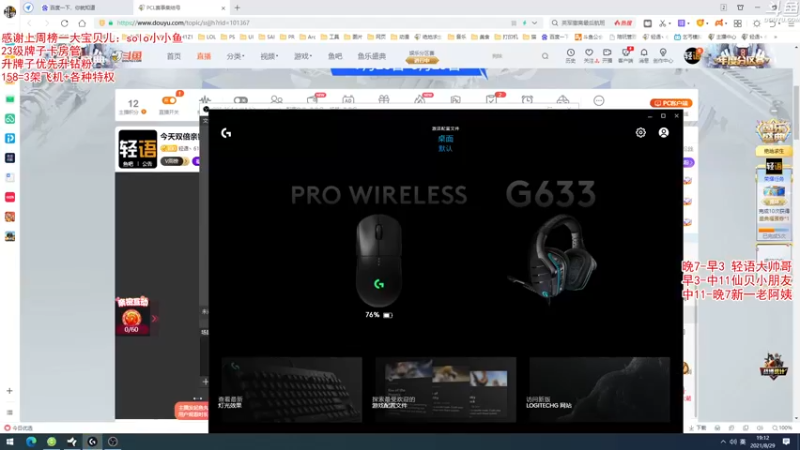This screenshot has width=800, height=450.
Task: Open the G HUB user account icon
Action: tap(663, 133)
